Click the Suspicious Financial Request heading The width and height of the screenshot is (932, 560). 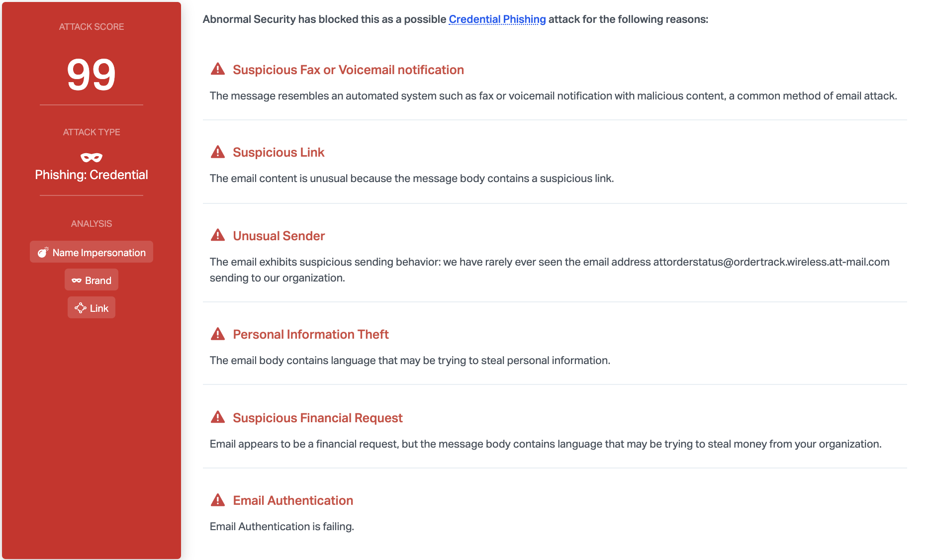pyautogui.click(x=317, y=418)
